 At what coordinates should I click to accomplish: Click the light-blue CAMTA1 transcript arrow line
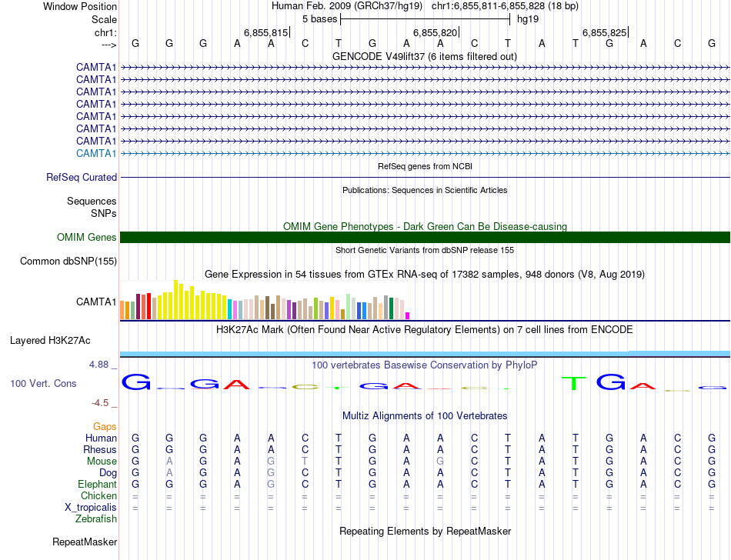[425, 153]
